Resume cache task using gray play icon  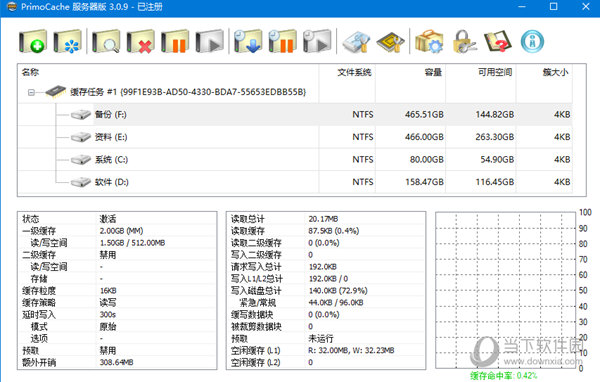209,41
